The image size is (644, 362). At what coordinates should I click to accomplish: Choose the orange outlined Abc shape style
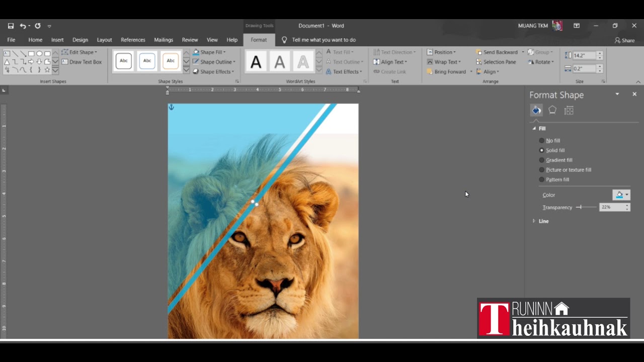[x=171, y=61]
